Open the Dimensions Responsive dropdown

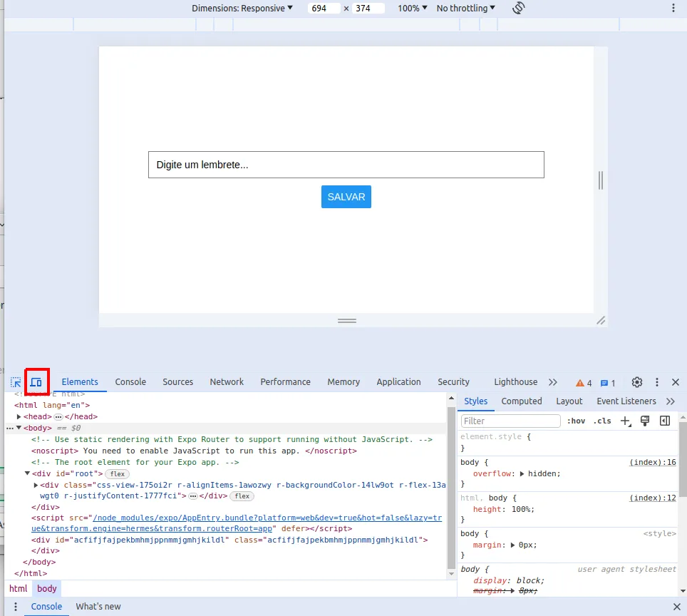tap(242, 9)
